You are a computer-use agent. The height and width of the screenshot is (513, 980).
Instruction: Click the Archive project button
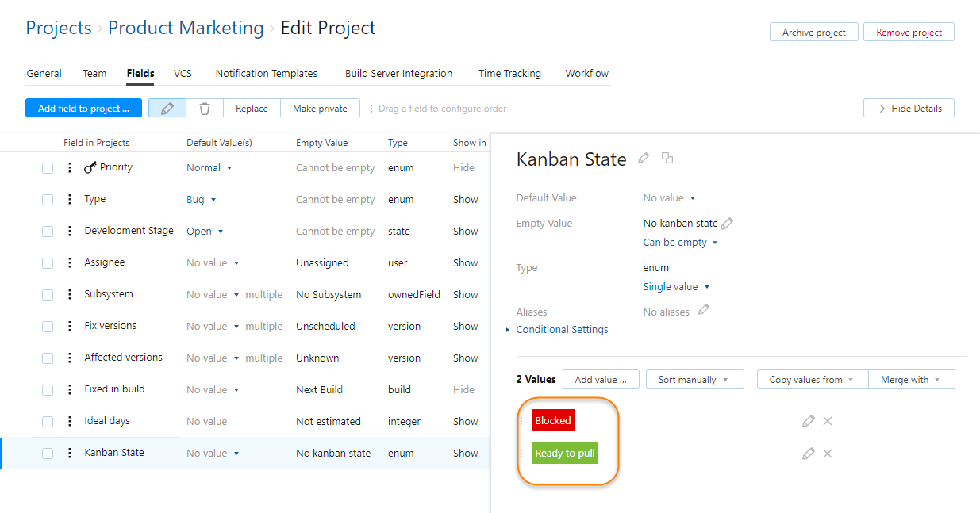click(x=813, y=32)
